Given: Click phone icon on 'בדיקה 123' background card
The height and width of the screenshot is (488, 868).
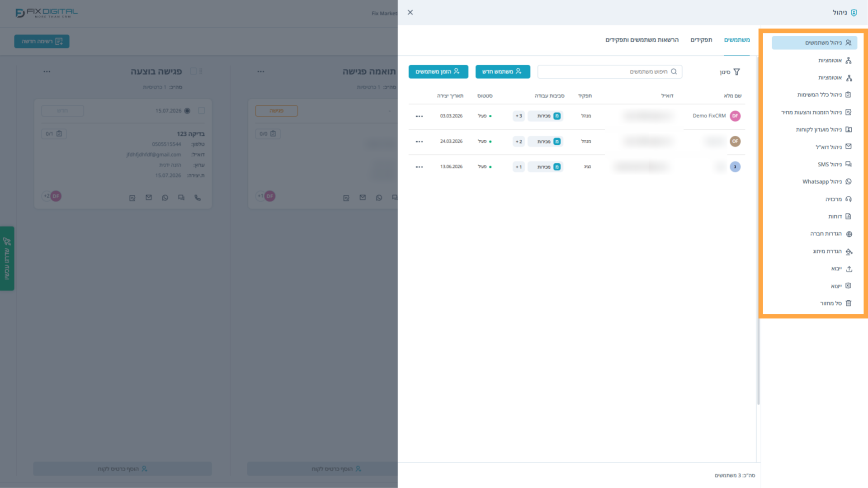Looking at the screenshot, I should coord(198,198).
